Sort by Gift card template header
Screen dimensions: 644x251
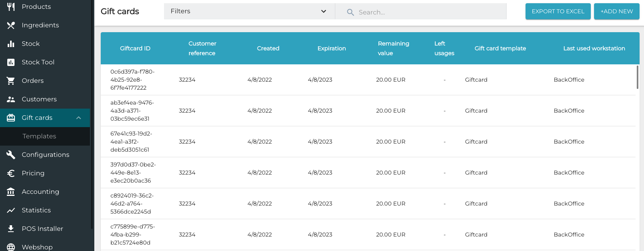click(500, 48)
